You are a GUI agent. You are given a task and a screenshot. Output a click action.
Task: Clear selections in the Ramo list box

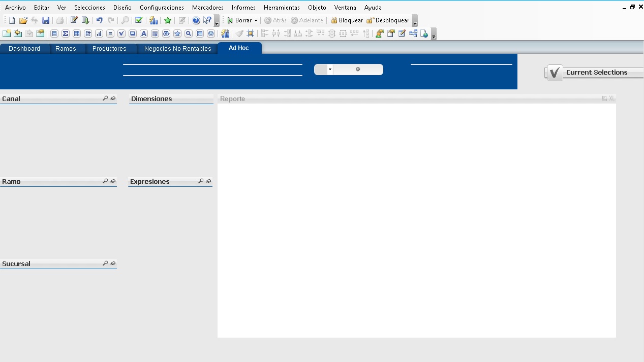pos(113,181)
